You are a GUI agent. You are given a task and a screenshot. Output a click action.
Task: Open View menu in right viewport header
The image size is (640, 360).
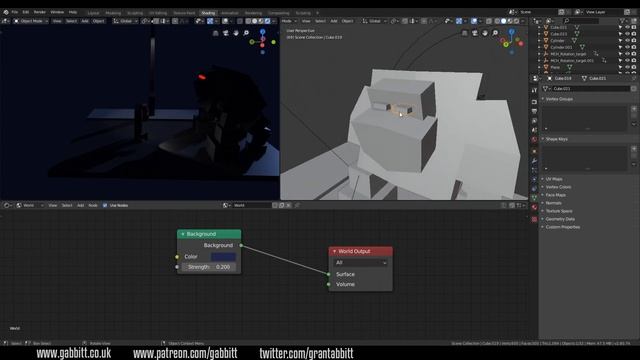tap(306, 21)
